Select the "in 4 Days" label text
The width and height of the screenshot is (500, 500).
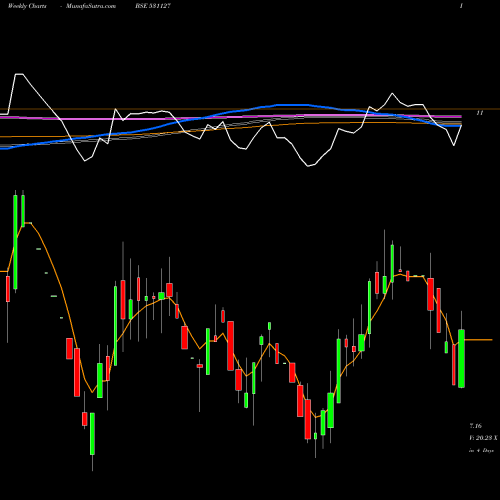pyautogui.click(x=481, y=450)
